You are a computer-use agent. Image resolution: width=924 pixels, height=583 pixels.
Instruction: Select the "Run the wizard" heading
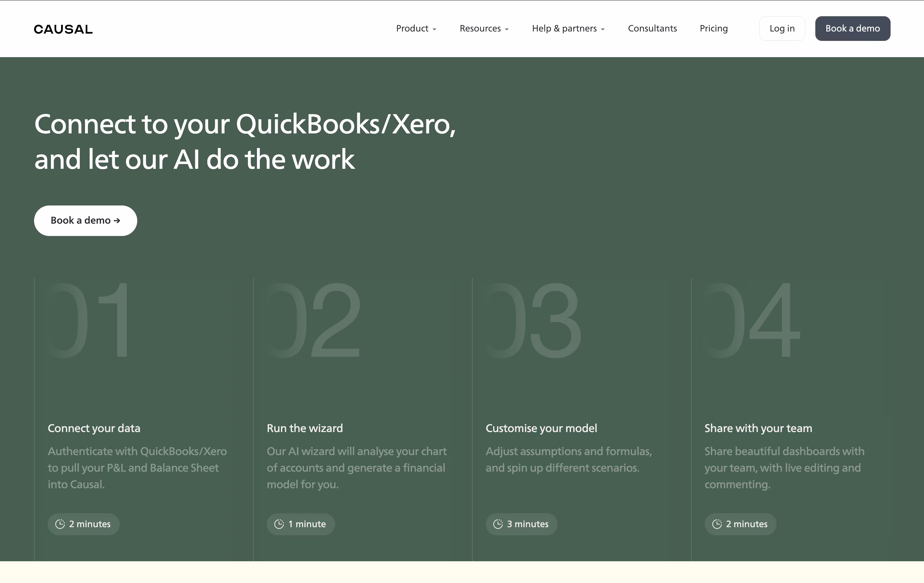click(305, 428)
